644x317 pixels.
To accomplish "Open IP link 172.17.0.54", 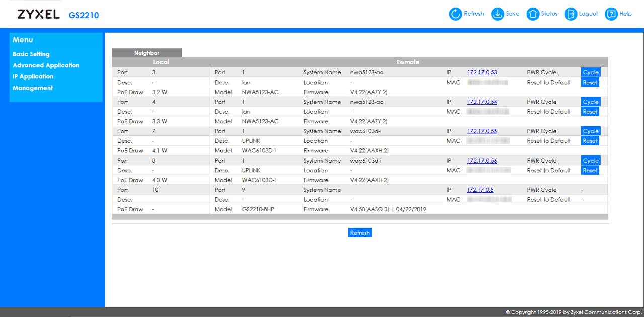I will pos(482,102).
